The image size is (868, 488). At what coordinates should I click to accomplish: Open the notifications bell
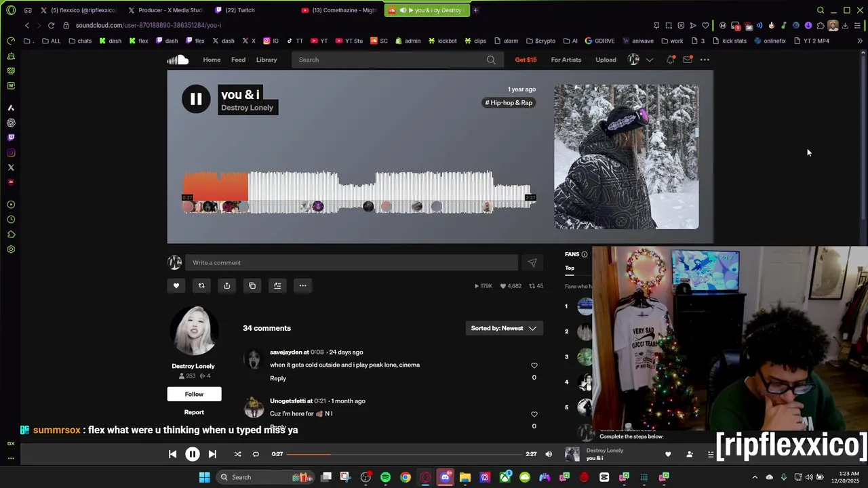pyautogui.click(x=671, y=60)
